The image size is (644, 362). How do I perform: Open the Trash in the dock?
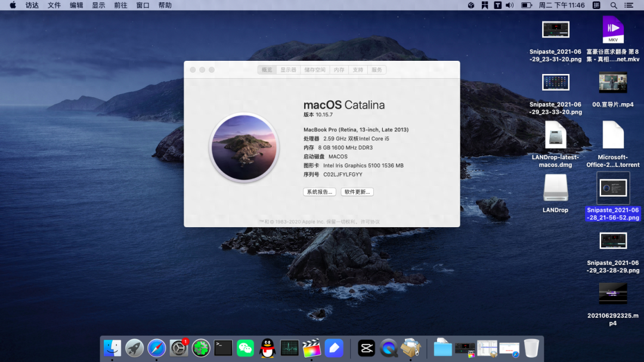tap(531, 348)
